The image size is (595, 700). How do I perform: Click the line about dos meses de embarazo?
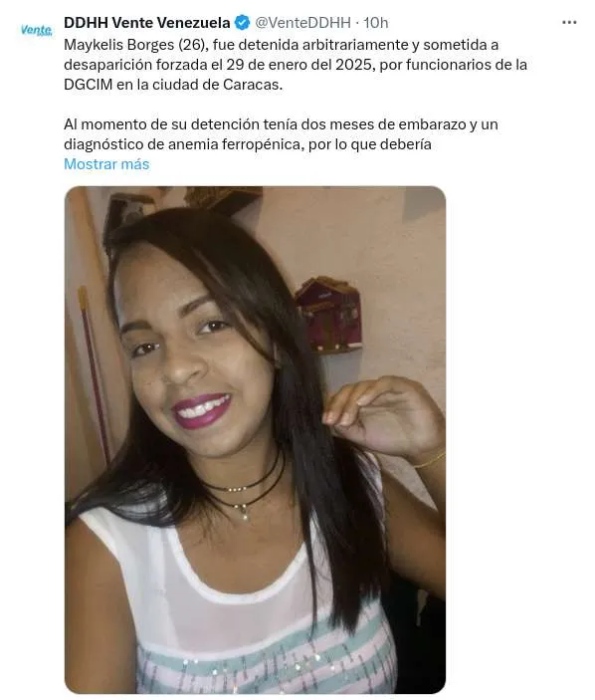pos(281,124)
